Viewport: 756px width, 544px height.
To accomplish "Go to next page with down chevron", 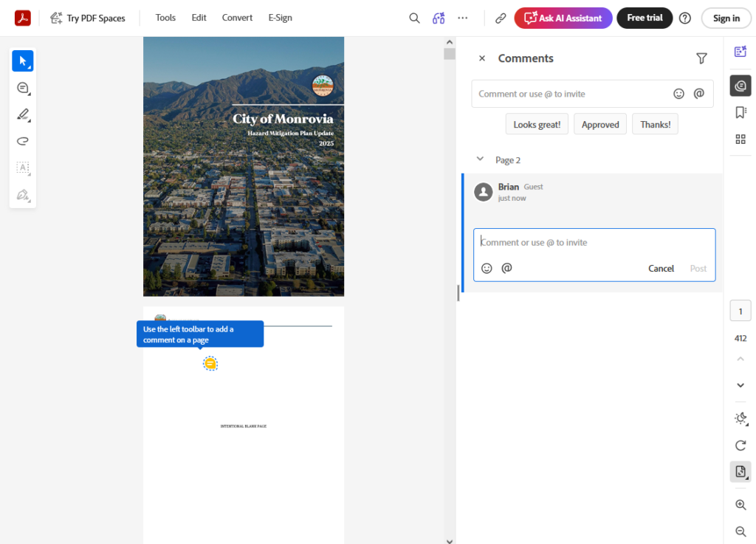I will point(740,385).
